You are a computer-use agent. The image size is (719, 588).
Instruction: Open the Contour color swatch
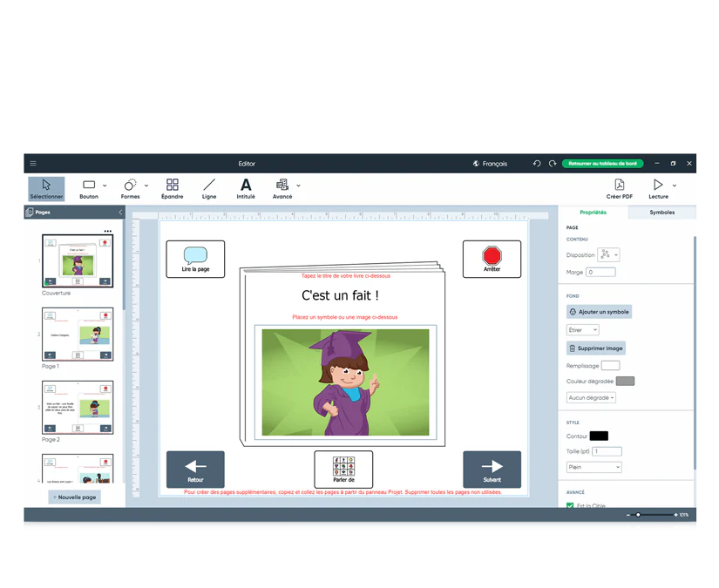[x=598, y=436]
